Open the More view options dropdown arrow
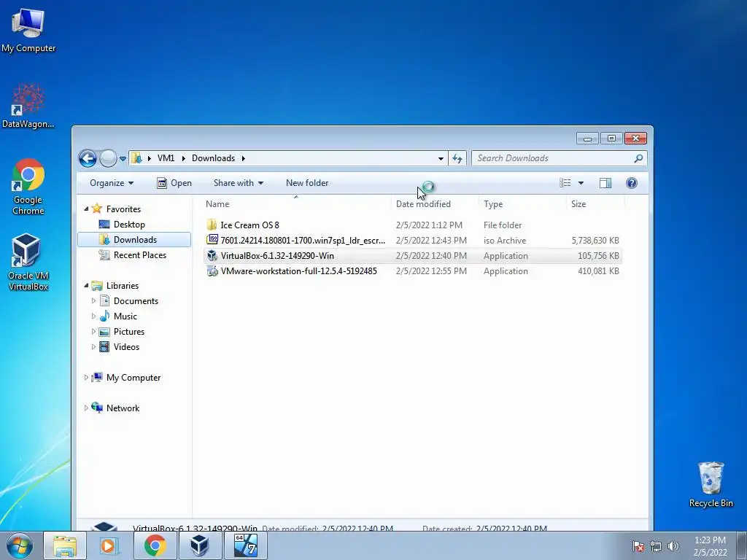The image size is (747, 560). point(581,183)
